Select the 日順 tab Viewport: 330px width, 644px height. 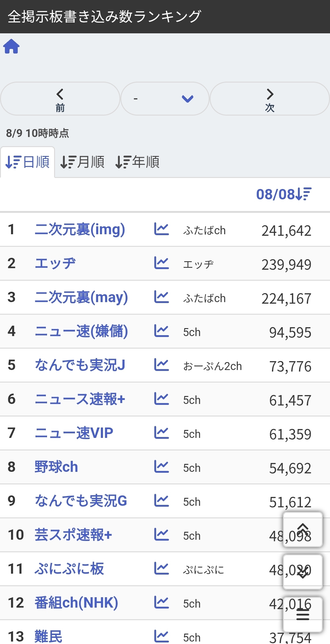[x=28, y=162]
